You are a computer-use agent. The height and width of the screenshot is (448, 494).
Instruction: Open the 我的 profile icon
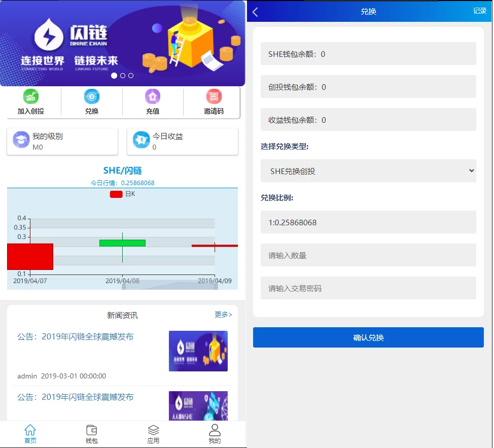[x=215, y=434]
